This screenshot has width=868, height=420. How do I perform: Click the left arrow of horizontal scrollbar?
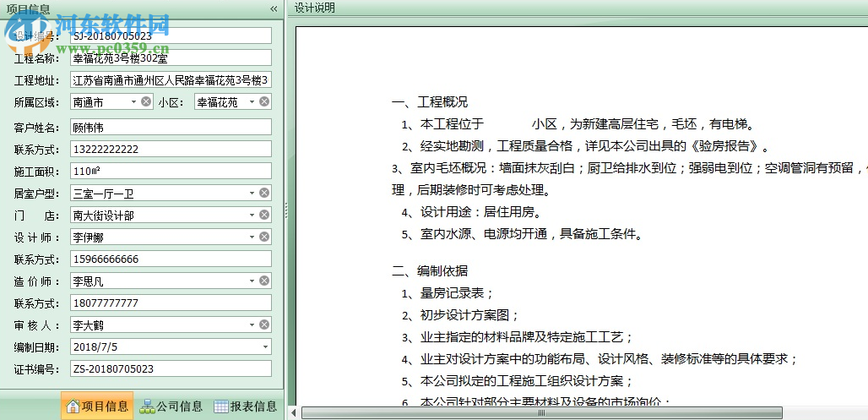point(294,412)
